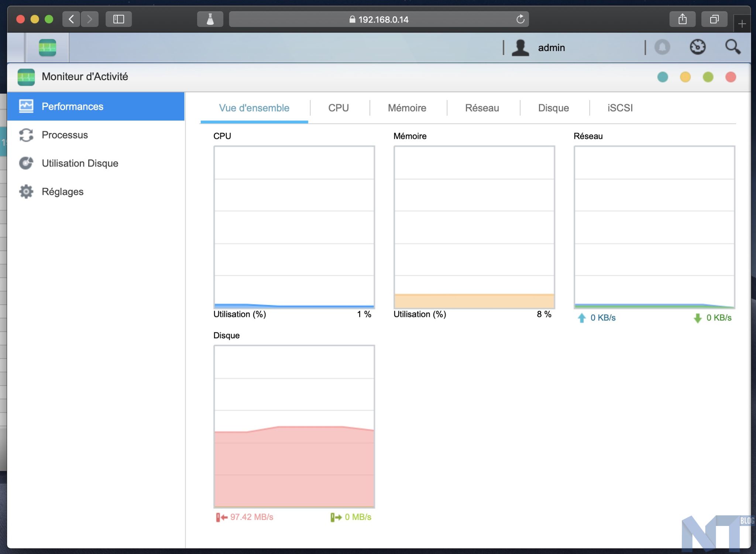Reload the page with refresh icon
Image resolution: width=756 pixels, height=554 pixels.
pyautogui.click(x=520, y=19)
